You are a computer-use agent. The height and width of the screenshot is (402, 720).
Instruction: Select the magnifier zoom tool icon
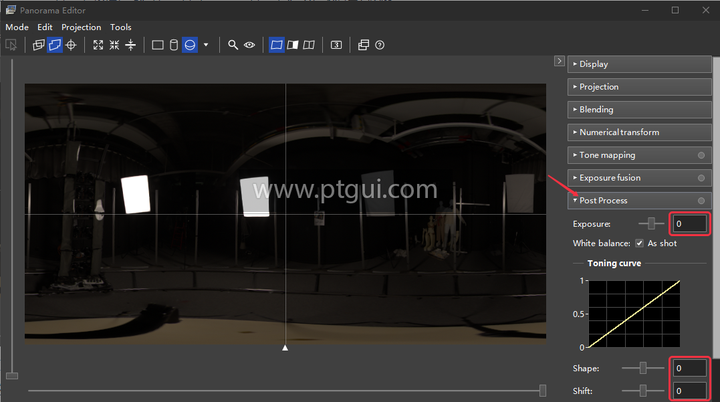[233, 45]
